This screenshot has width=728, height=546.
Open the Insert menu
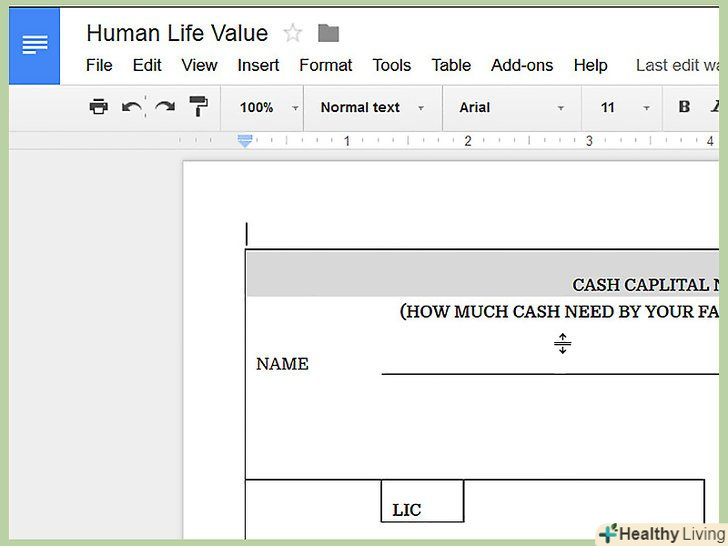[258, 65]
